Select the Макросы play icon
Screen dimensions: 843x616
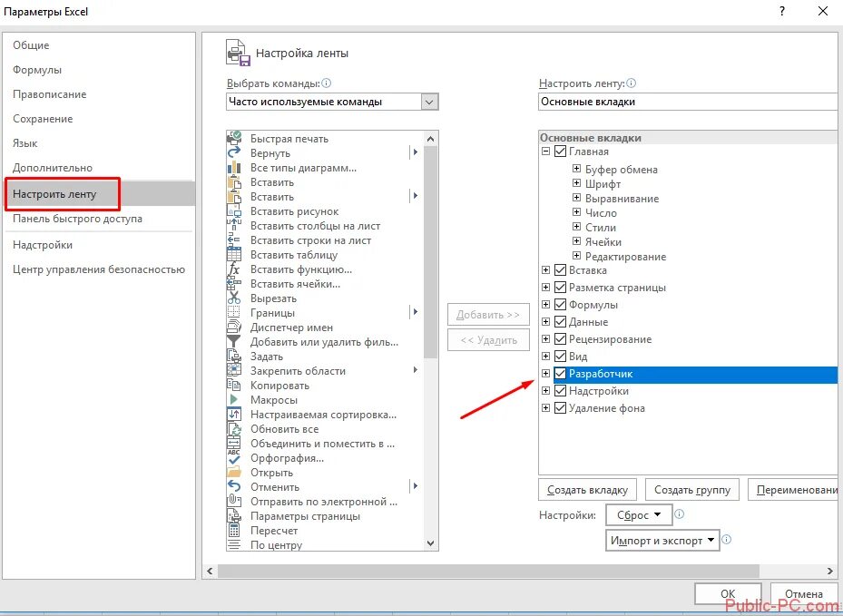pyautogui.click(x=234, y=399)
